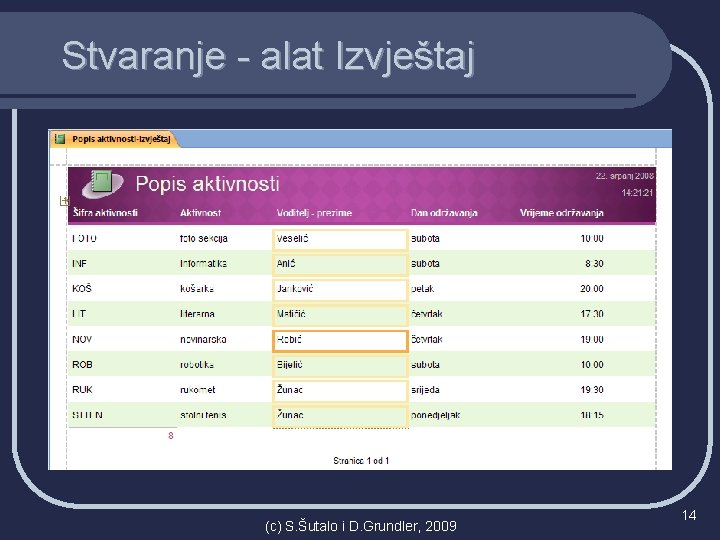Click the Žunac field in the stolni tenis row

(x=340, y=416)
